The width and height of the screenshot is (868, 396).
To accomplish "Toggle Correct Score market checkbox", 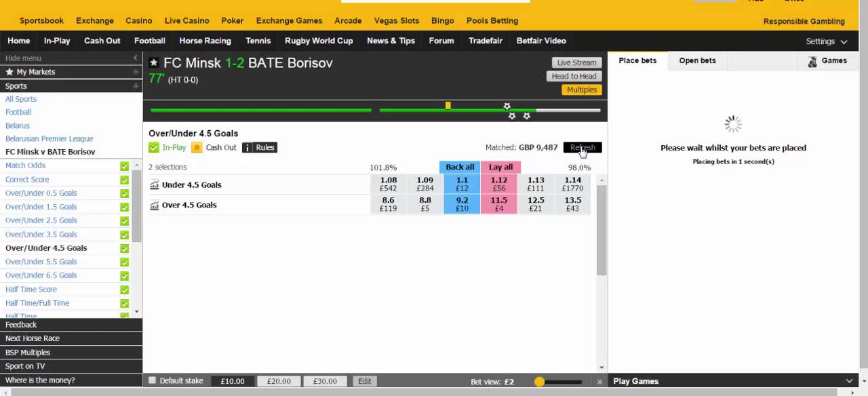I will pyautogui.click(x=124, y=180).
